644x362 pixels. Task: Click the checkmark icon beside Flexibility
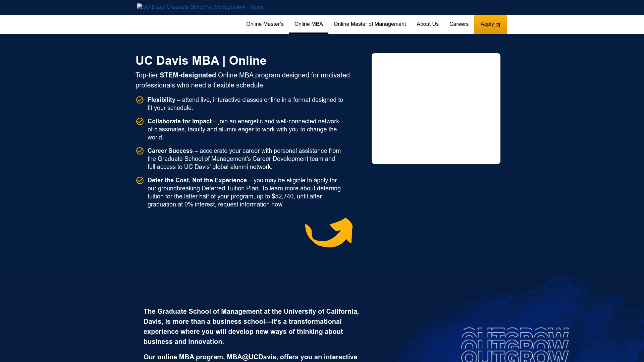[x=140, y=100]
